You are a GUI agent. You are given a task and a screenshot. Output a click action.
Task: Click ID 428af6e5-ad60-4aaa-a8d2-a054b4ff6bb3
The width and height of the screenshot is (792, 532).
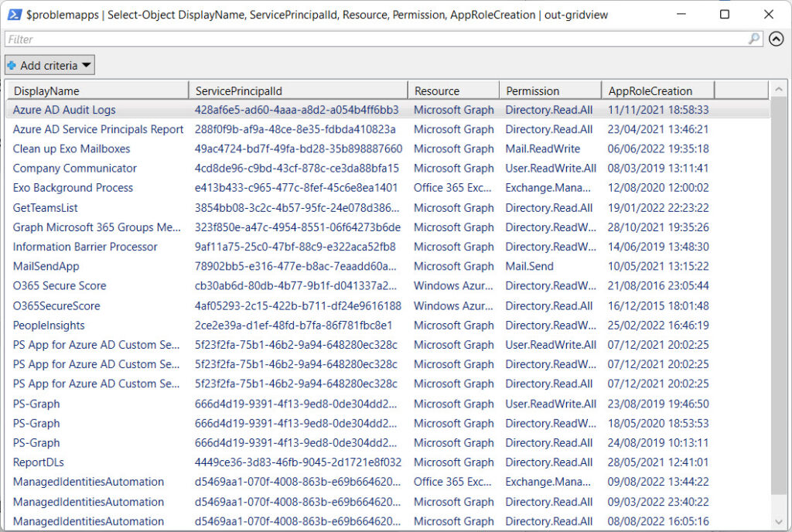point(296,110)
